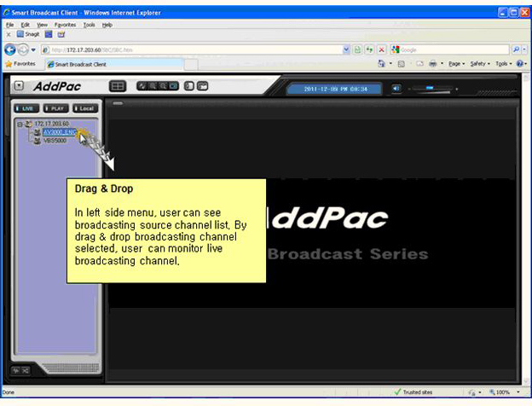Select the VBS5000 channel
532x406 pixels.
tap(55, 141)
